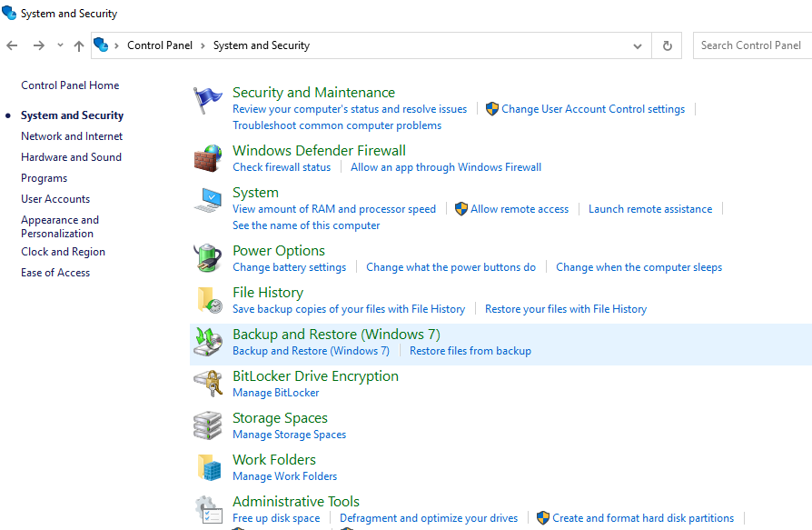Review your computer's status and resolve issues
The width and height of the screenshot is (812, 530).
point(350,109)
